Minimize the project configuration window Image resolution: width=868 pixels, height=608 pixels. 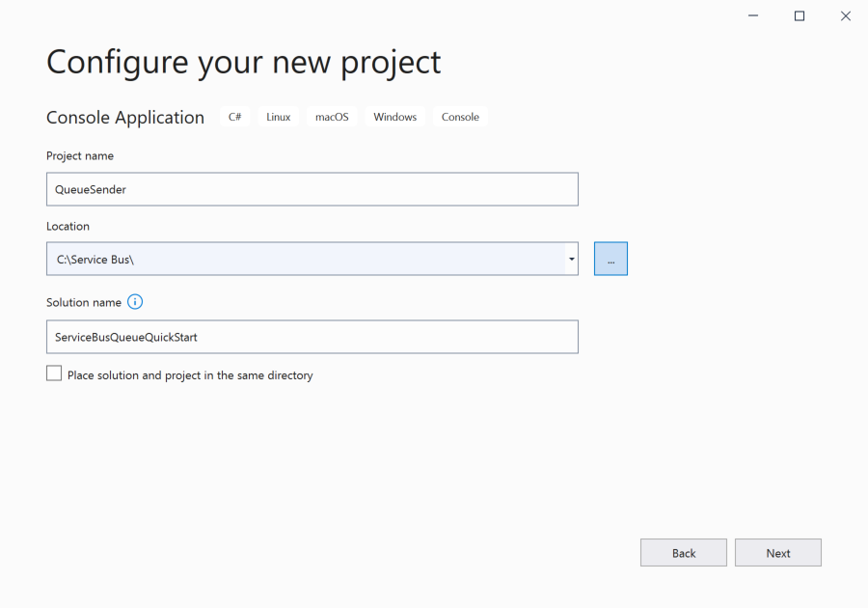point(752,15)
